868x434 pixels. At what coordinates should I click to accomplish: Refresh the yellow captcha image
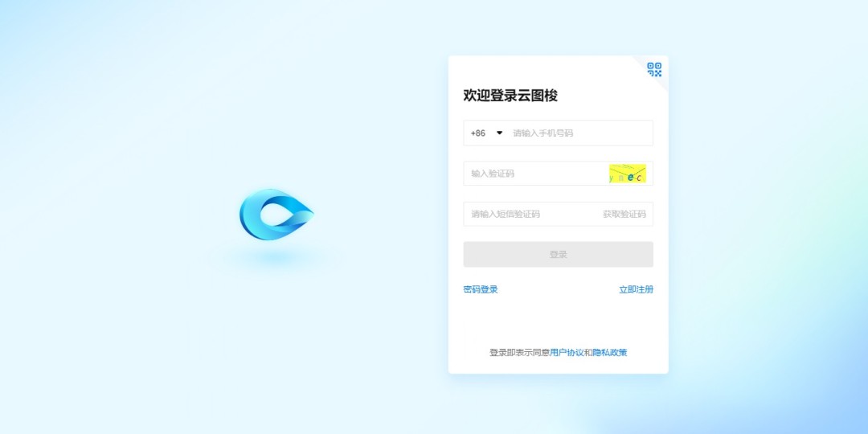(x=627, y=174)
